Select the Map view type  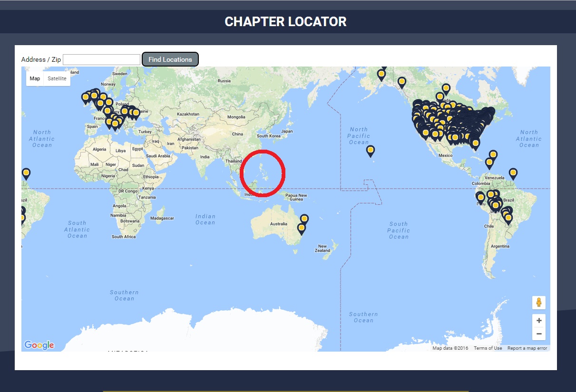coord(35,78)
